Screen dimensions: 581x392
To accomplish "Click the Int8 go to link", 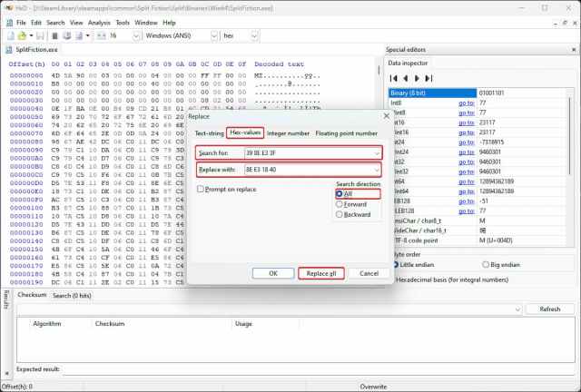I will pos(466,103).
